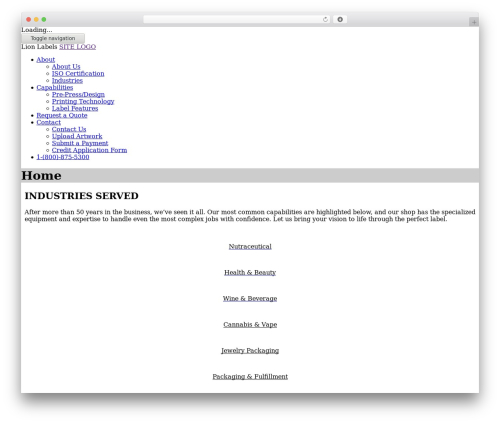This screenshot has width=500, height=423.
Task: Go to About Us page
Action: click(66, 67)
